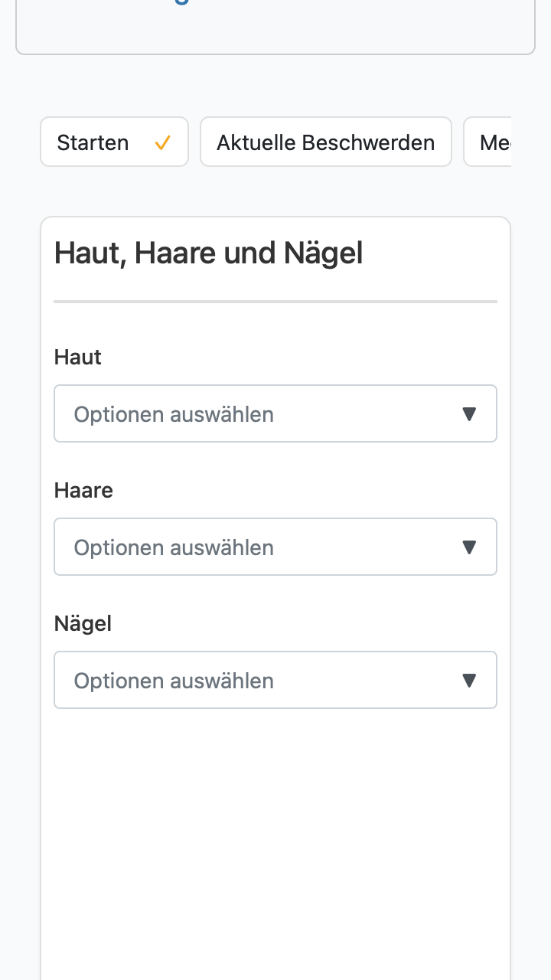
Task: Click the empty white area below the Nägel field
Action: [275, 842]
